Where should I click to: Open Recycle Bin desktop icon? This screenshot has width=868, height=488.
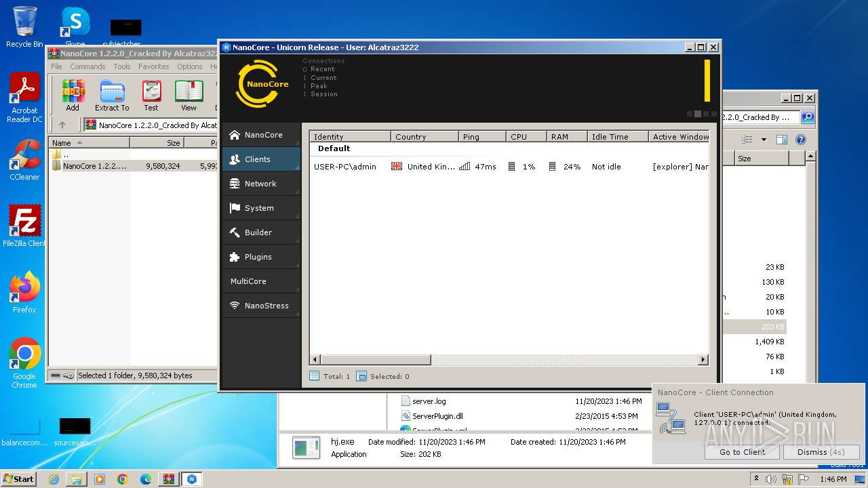24,27
